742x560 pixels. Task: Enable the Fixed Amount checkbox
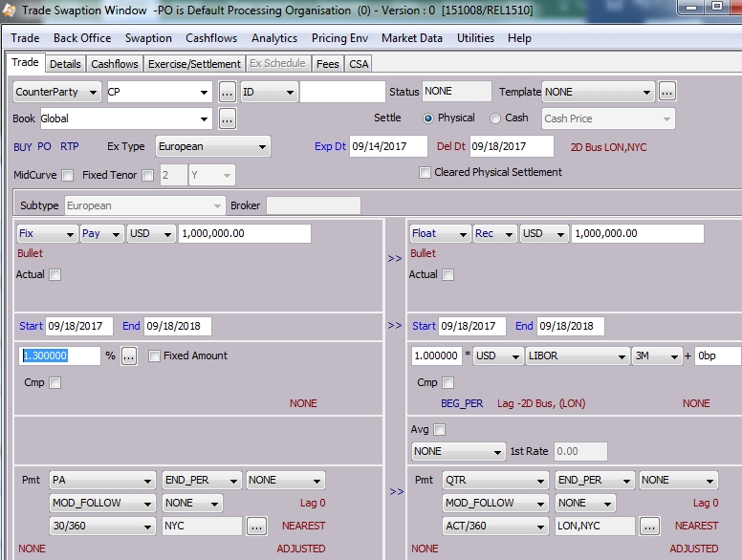[154, 355]
